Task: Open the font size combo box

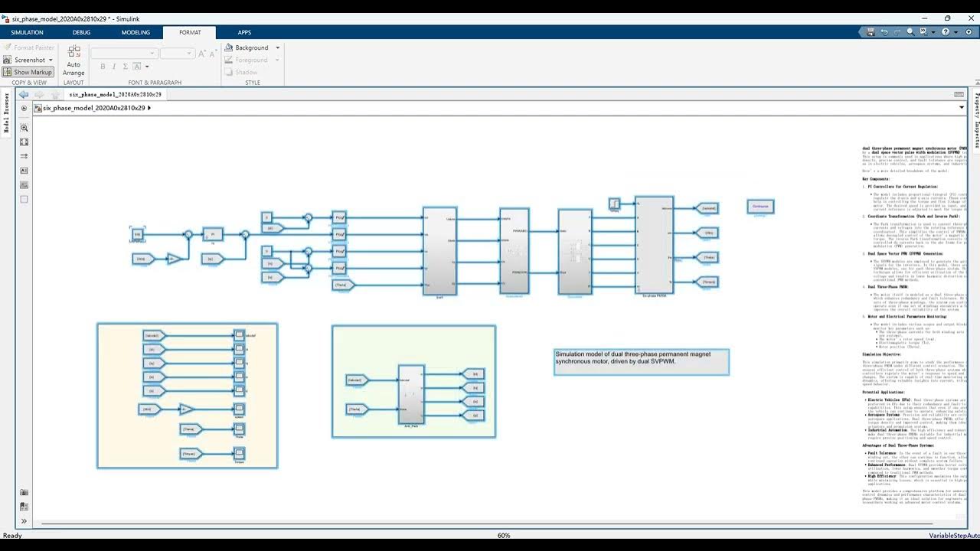Action: 177,54
